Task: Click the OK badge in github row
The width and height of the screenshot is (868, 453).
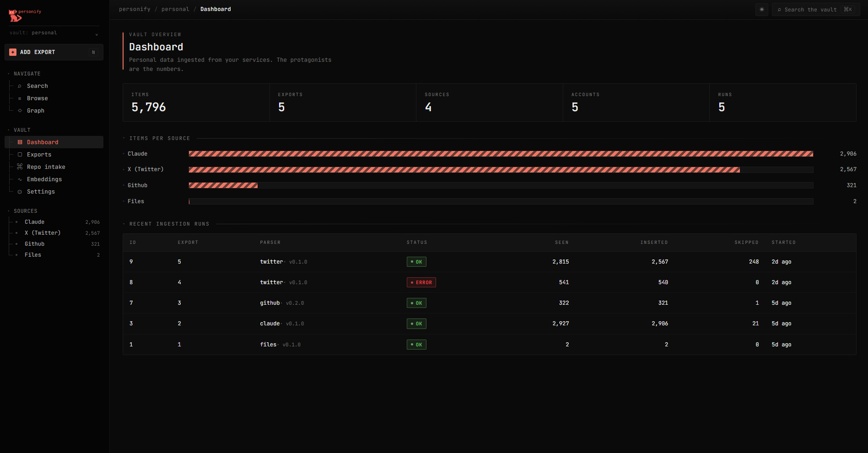Action: pyautogui.click(x=416, y=303)
